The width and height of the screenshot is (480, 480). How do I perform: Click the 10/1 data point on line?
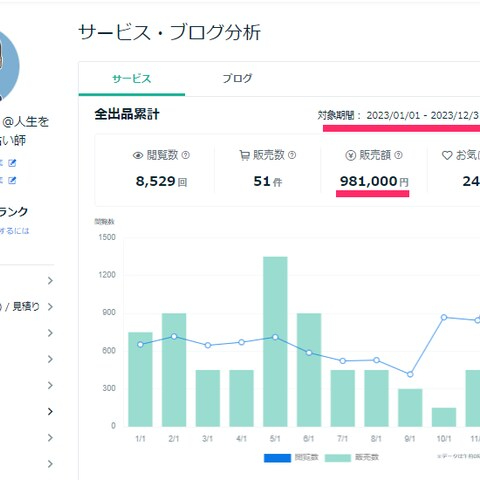coord(444,317)
